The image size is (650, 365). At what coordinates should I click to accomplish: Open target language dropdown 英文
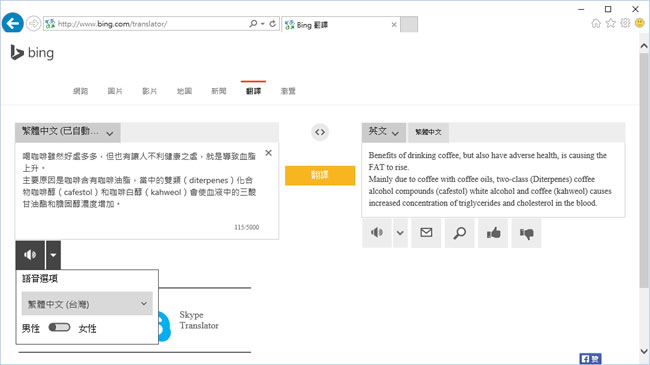pyautogui.click(x=383, y=132)
